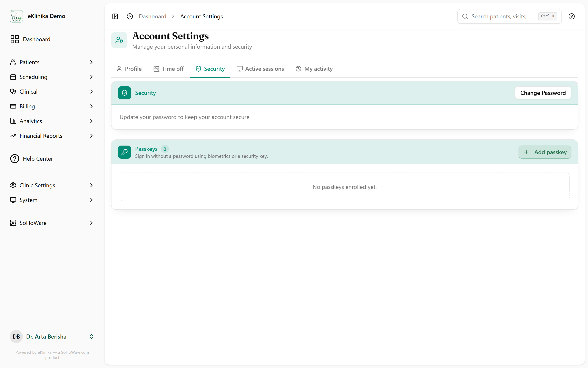
Task: Click 'Update your password to keep' text
Action: coord(185,117)
